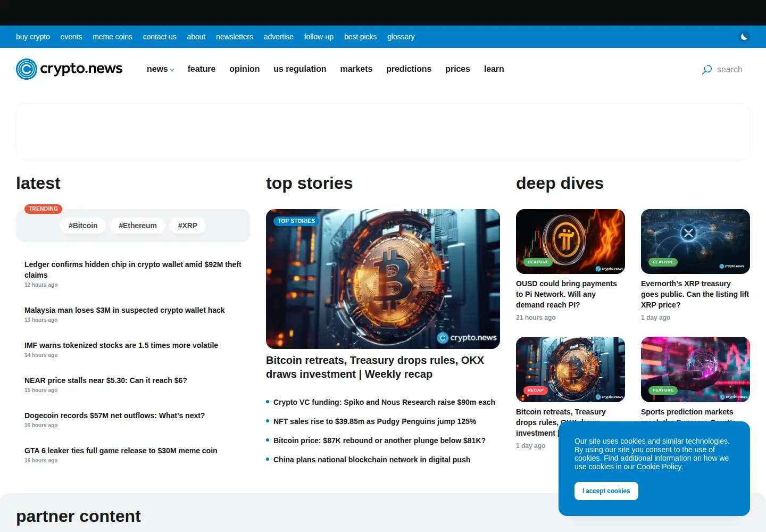Visit the meme coins page
This screenshot has height=532, width=766.
[x=113, y=37]
